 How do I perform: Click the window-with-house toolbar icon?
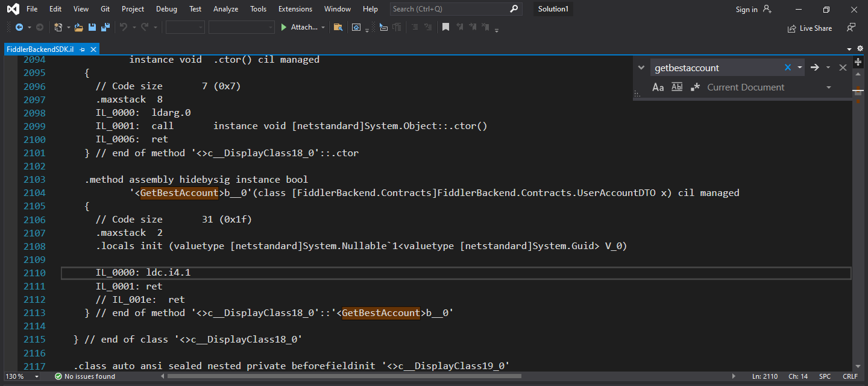356,27
